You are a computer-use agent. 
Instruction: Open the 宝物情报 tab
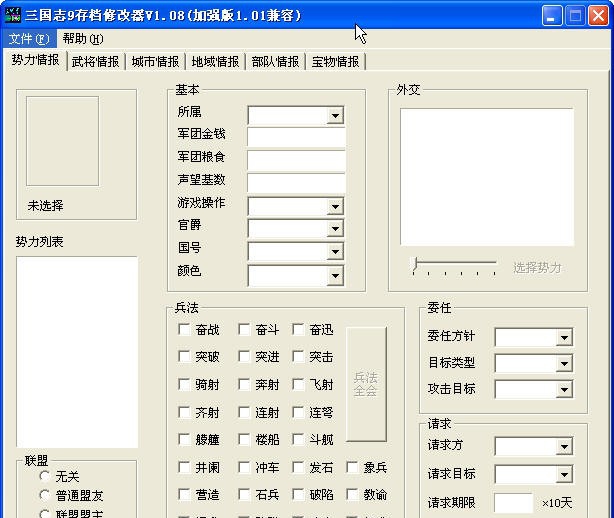[335, 62]
